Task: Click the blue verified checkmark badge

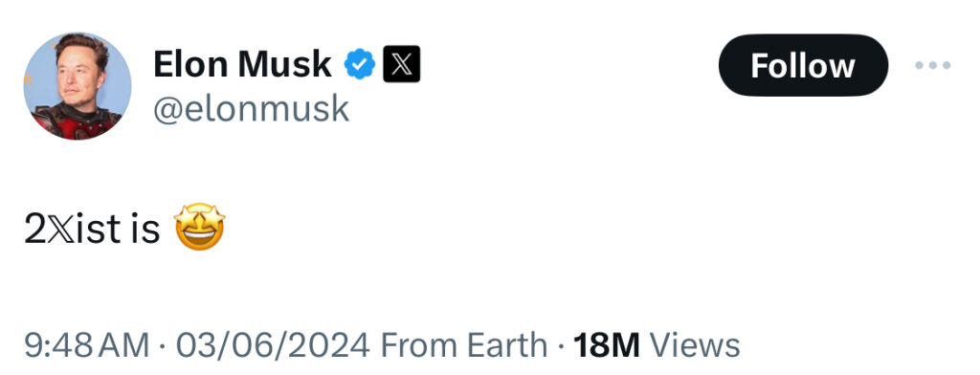Action: (360, 64)
